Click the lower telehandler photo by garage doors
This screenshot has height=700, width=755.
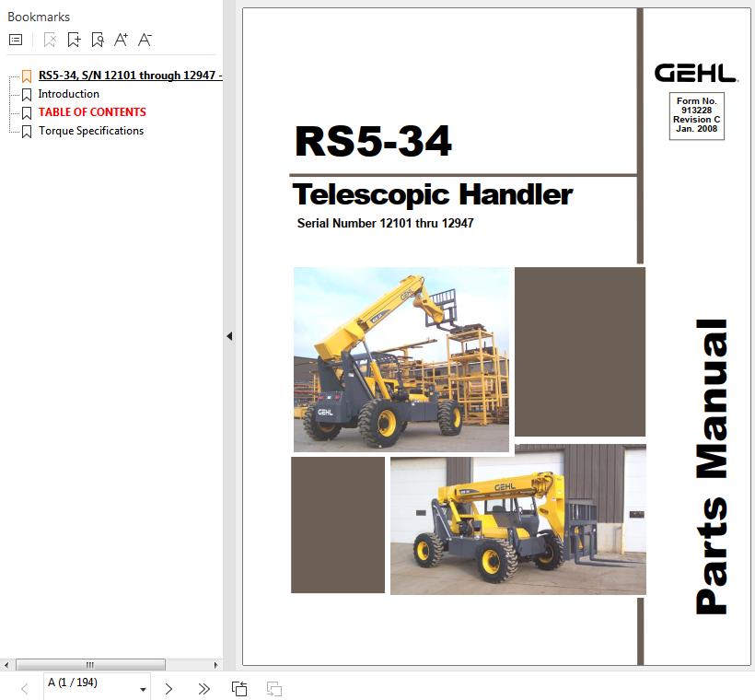(x=518, y=519)
